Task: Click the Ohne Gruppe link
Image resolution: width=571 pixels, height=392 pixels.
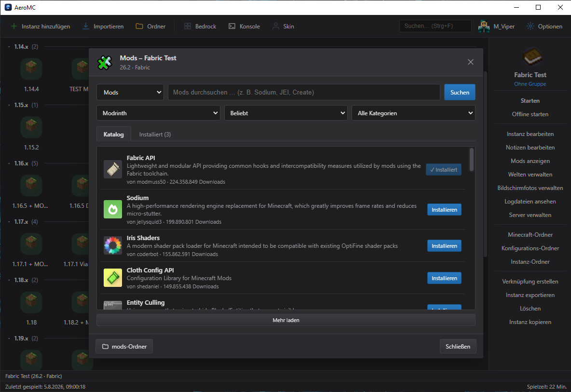Action: click(530, 84)
